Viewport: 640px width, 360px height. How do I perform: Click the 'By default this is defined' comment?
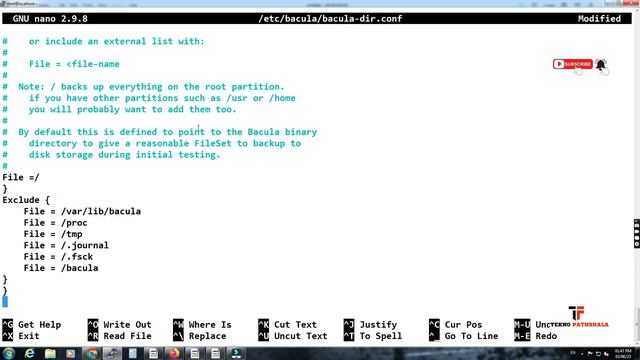[167, 132]
